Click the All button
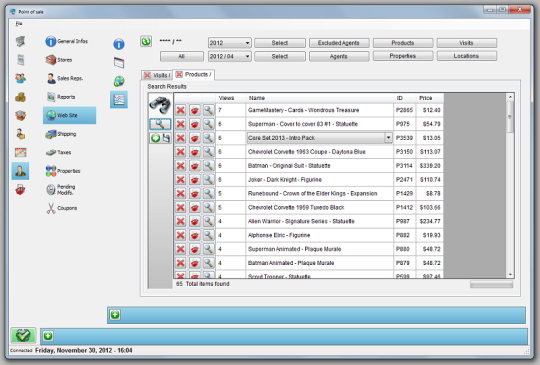 click(181, 56)
